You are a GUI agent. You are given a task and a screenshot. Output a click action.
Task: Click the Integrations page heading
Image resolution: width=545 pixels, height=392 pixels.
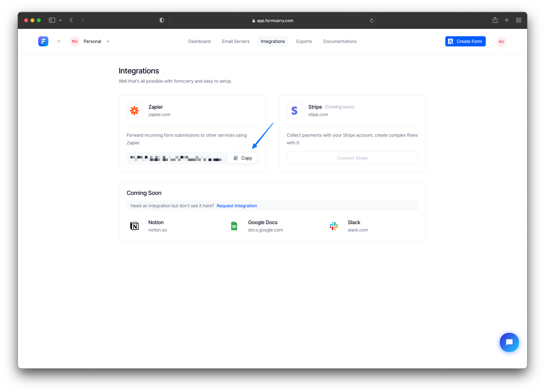[x=139, y=71]
